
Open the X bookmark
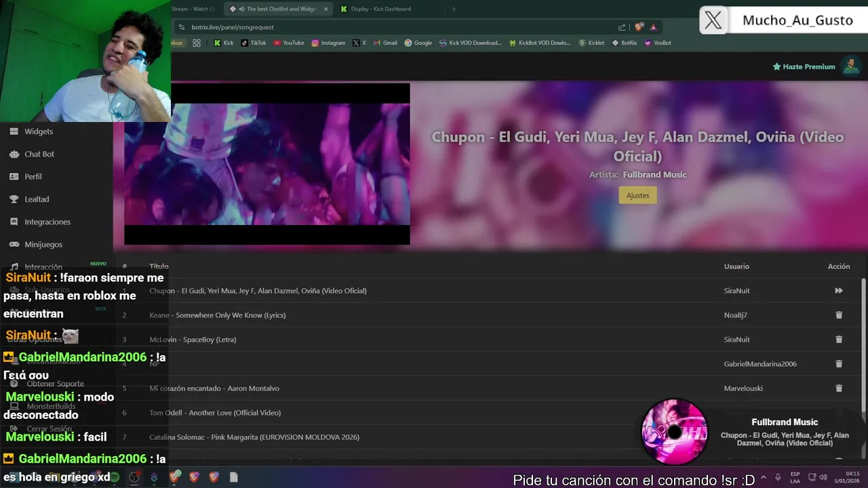click(359, 43)
